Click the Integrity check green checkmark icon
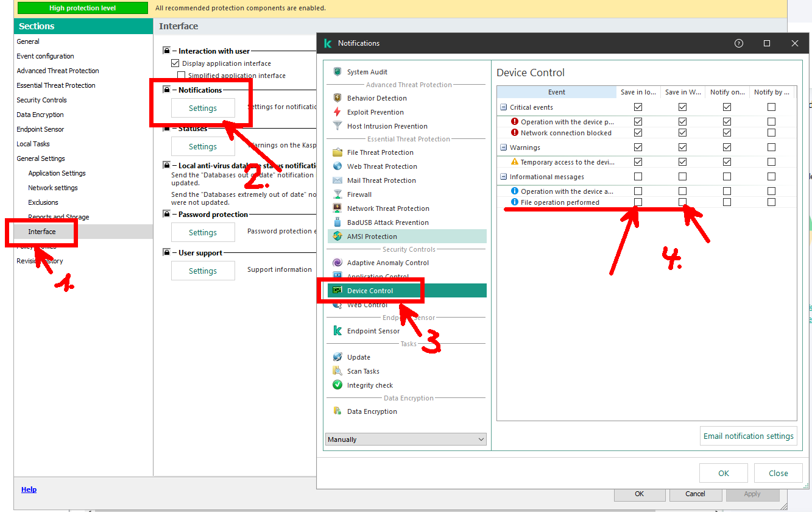The width and height of the screenshot is (812, 512). click(x=337, y=385)
